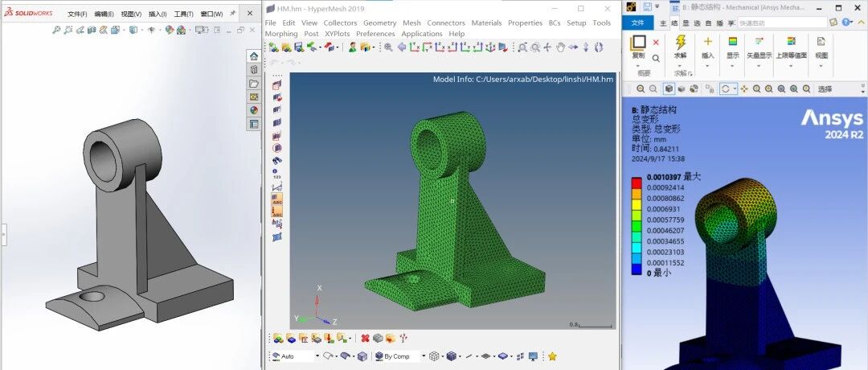Click HyperMesh save model disk icon
The image size is (868, 370).
298,47
